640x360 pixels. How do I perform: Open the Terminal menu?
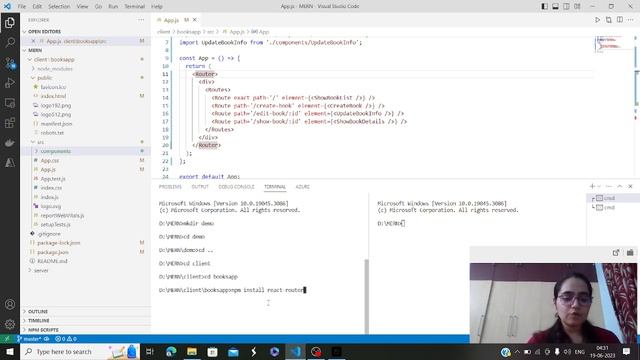[x=134, y=7]
